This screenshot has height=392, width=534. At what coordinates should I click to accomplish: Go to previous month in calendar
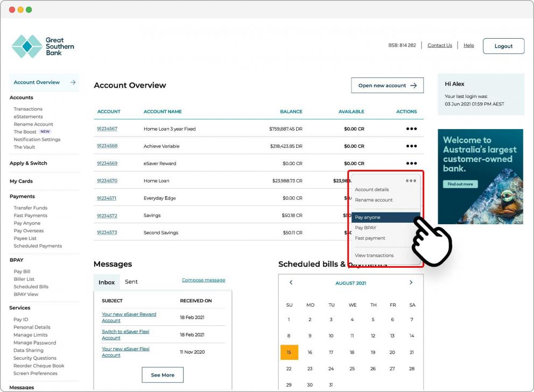(291, 282)
